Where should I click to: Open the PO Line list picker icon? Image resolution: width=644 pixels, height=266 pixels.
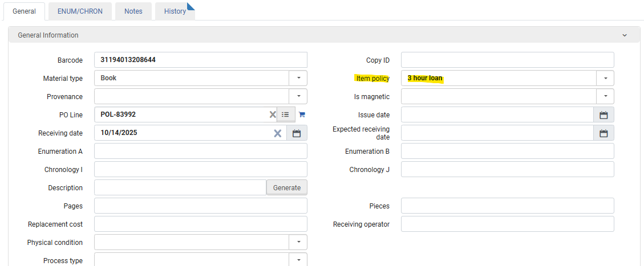tap(286, 114)
